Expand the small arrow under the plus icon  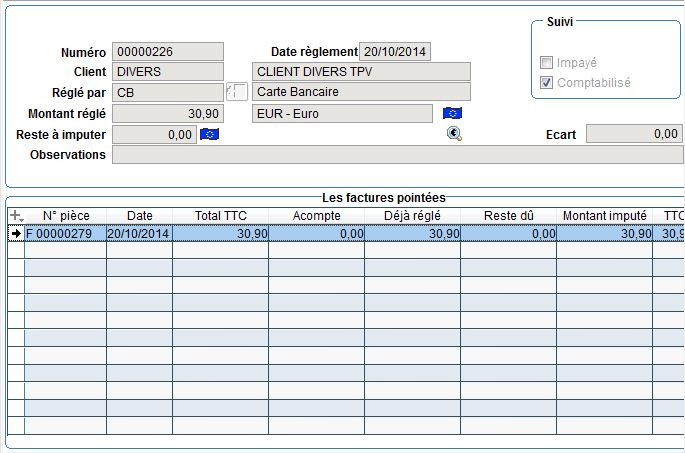click(21, 220)
